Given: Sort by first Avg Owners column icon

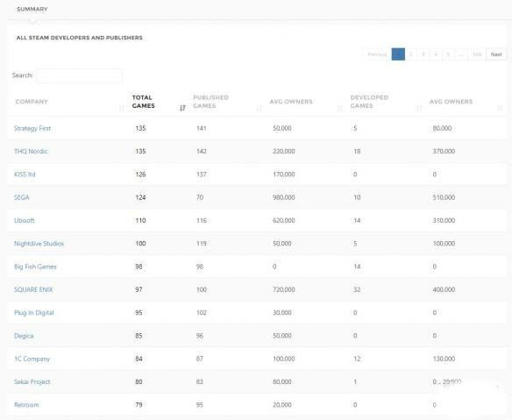Looking at the screenshot, I should 339,108.
